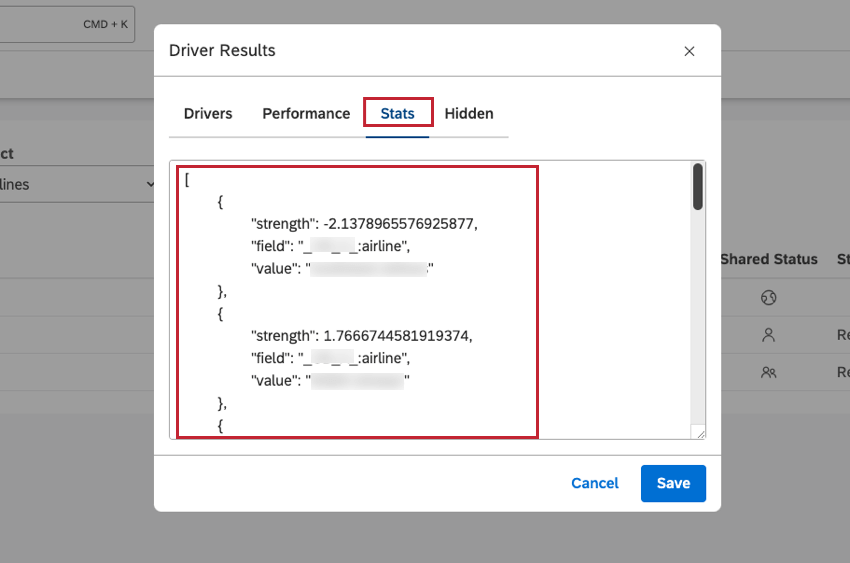Go to the Hidden tab

tap(469, 113)
